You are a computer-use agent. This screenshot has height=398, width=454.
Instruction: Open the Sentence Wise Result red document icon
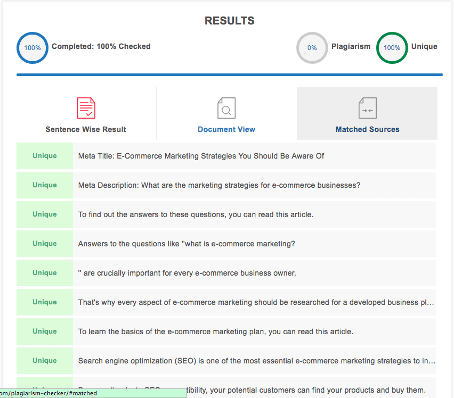click(x=86, y=108)
